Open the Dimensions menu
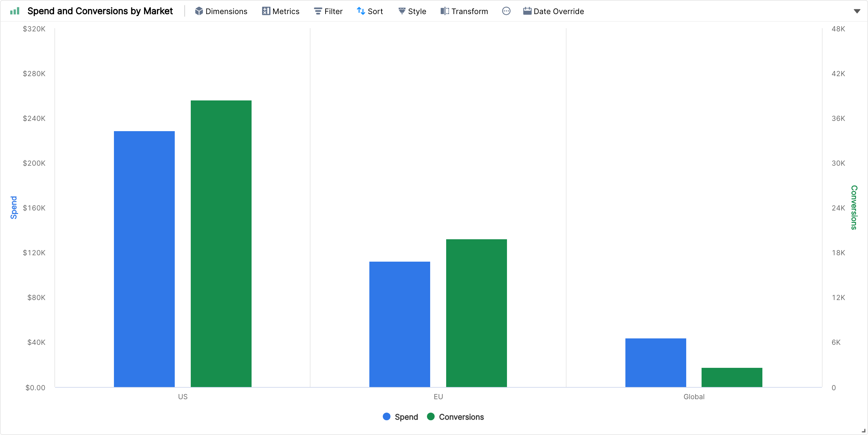Viewport: 868px width, 435px height. click(x=221, y=11)
